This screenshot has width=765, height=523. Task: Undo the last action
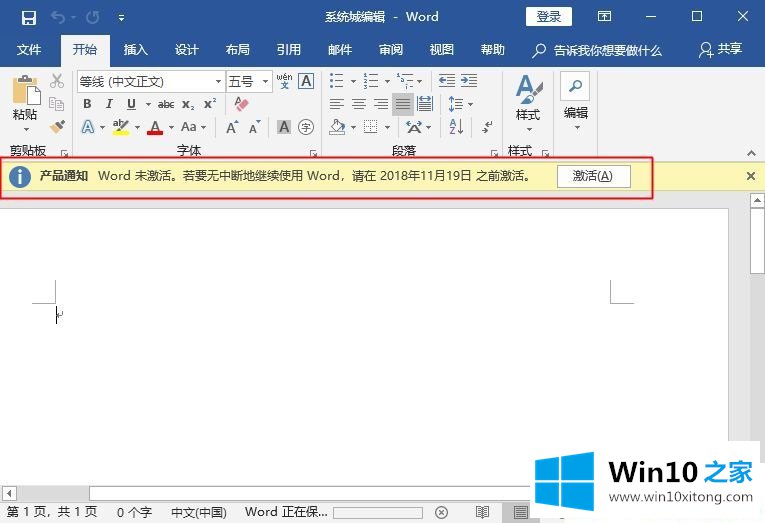(x=58, y=18)
